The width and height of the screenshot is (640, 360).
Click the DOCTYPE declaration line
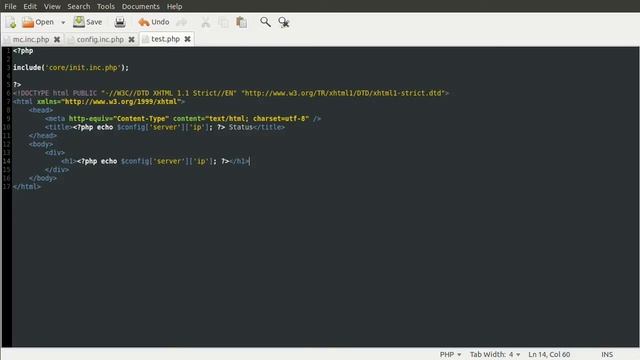(x=231, y=93)
